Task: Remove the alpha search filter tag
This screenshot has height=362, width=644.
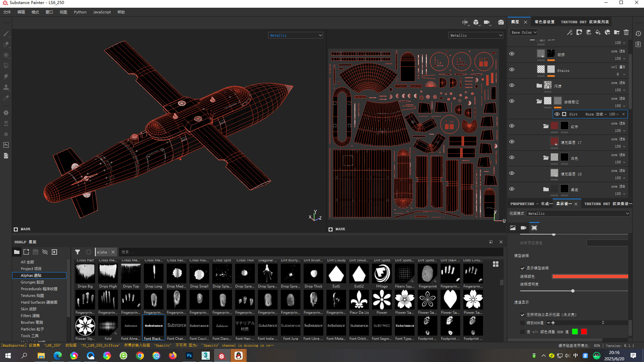Action: 113,252
